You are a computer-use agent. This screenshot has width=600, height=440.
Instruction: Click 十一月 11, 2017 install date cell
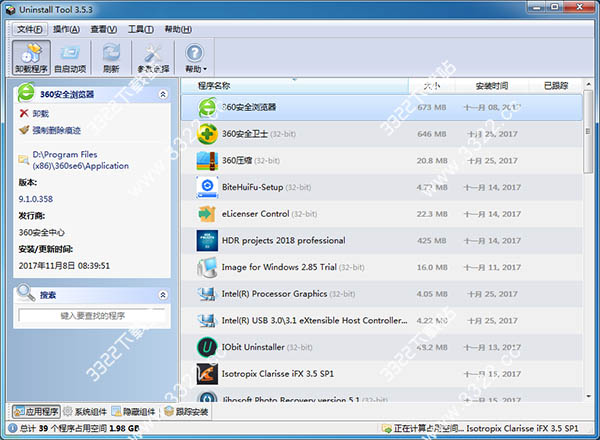click(492, 267)
